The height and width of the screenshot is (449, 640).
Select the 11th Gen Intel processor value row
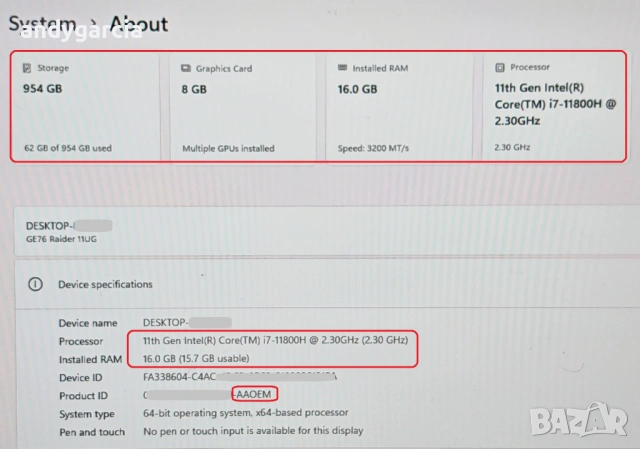276,340
